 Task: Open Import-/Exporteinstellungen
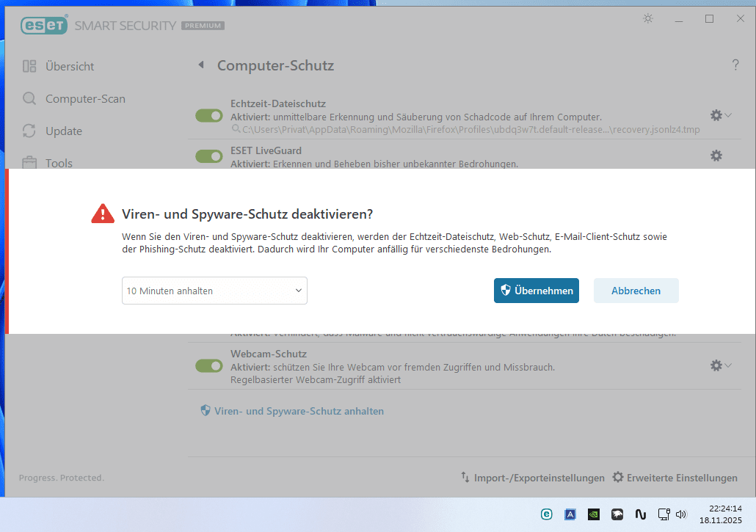[539, 478]
